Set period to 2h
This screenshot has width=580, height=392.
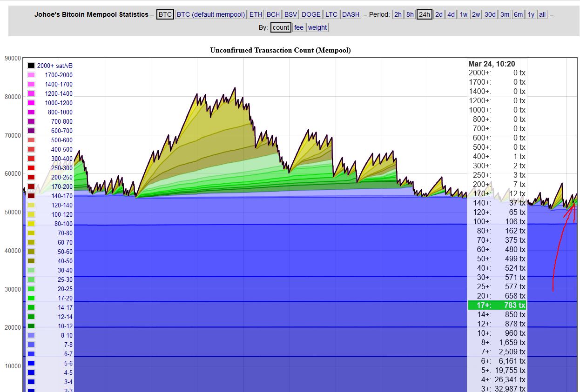[x=398, y=14]
